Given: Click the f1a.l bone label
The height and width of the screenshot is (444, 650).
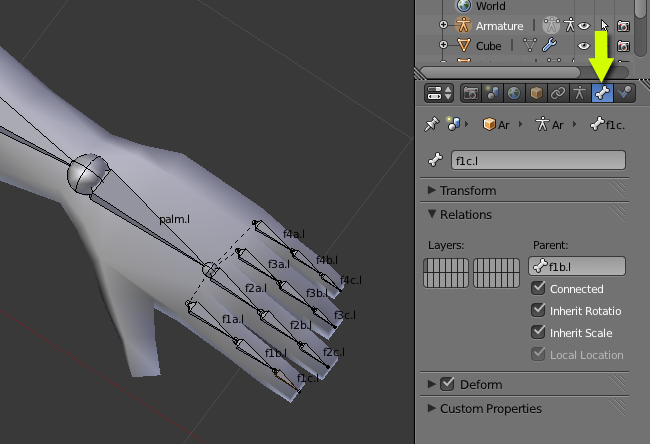Looking at the screenshot, I should [x=233, y=319].
